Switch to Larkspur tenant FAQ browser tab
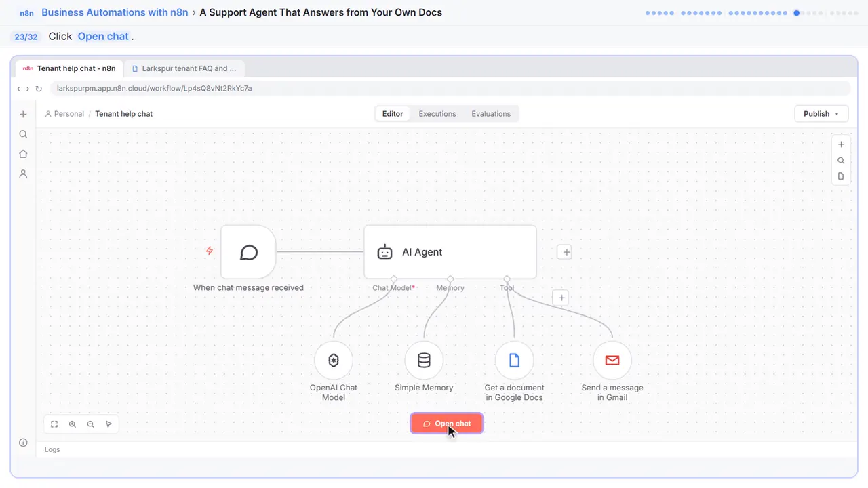 point(184,68)
